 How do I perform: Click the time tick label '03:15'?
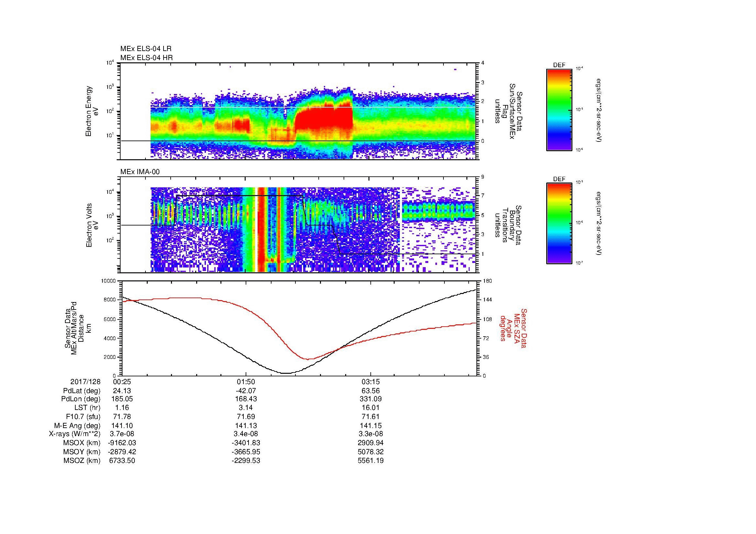coord(371,382)
